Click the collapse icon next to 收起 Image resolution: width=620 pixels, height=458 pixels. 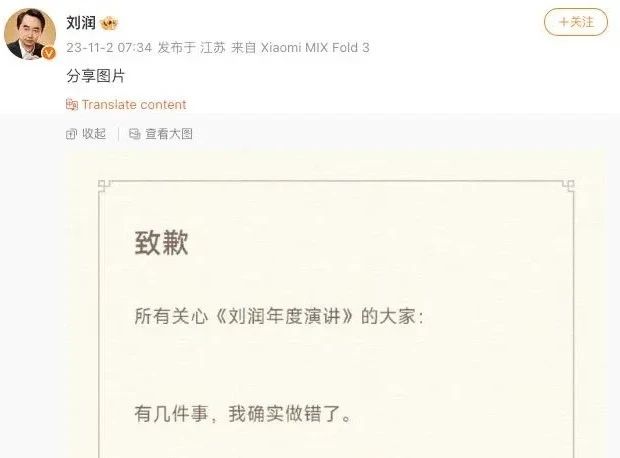71,134
